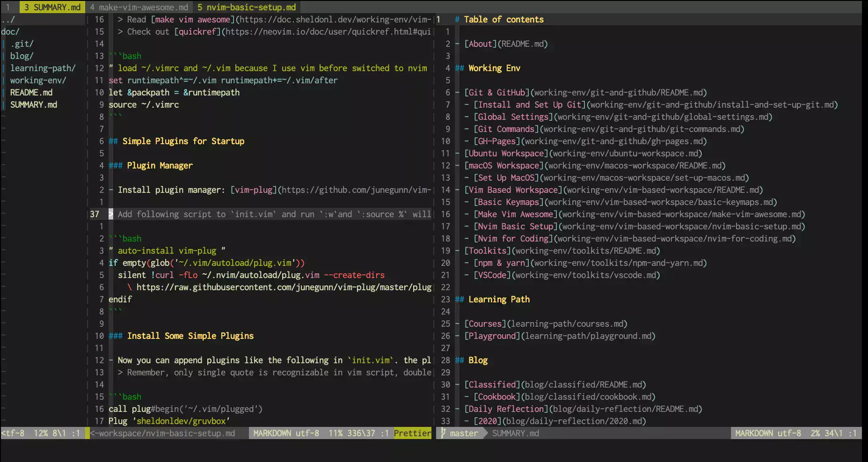This screenshot has height=462, width=868.
Task: Place cursor on source ~/.vimrc line
Action: 144,104
